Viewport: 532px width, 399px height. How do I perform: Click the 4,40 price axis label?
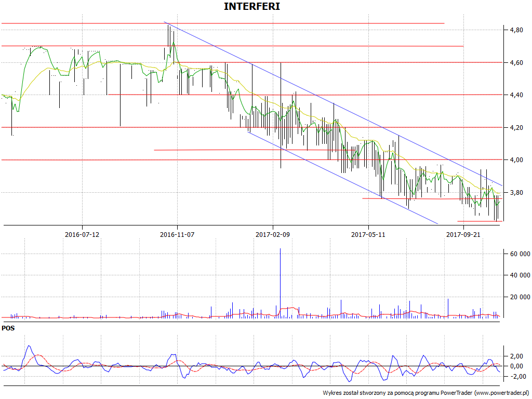pyautogui.click(x=516, y=95)
